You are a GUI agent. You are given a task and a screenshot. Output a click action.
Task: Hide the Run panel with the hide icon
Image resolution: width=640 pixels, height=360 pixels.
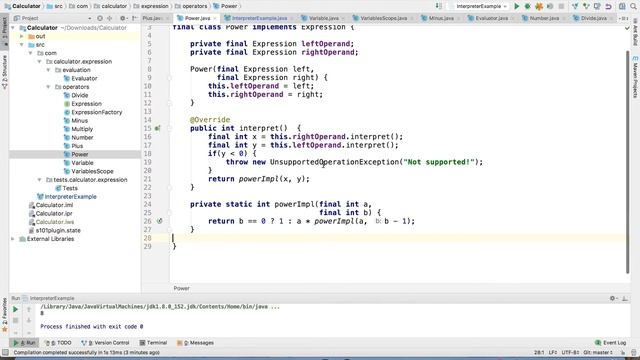(x=624, y=298)
